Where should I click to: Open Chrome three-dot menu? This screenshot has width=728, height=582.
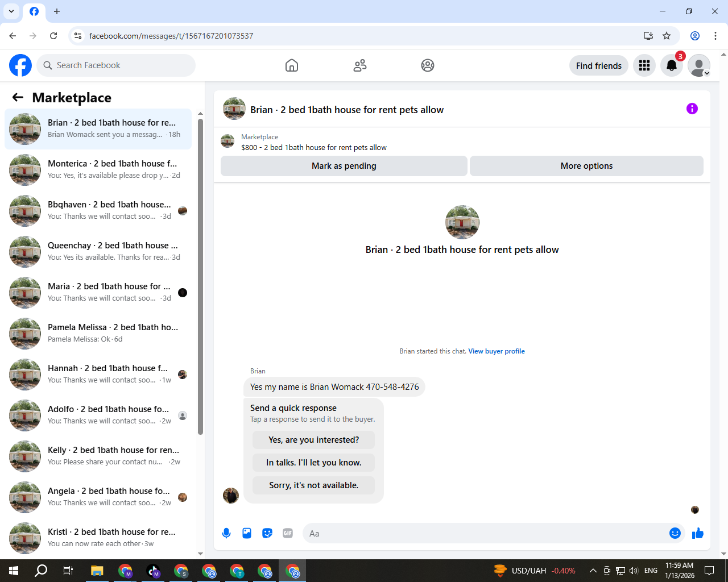(x=715, y=36)
